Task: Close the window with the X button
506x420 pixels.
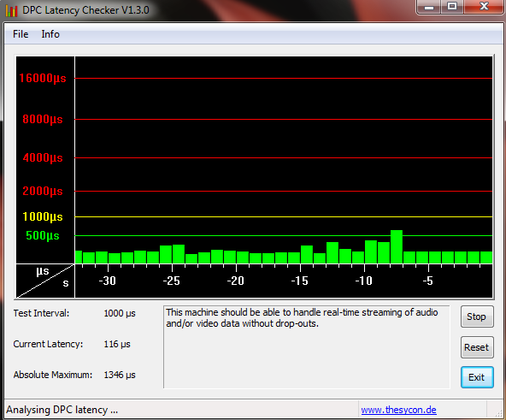Action: (484, 7)
